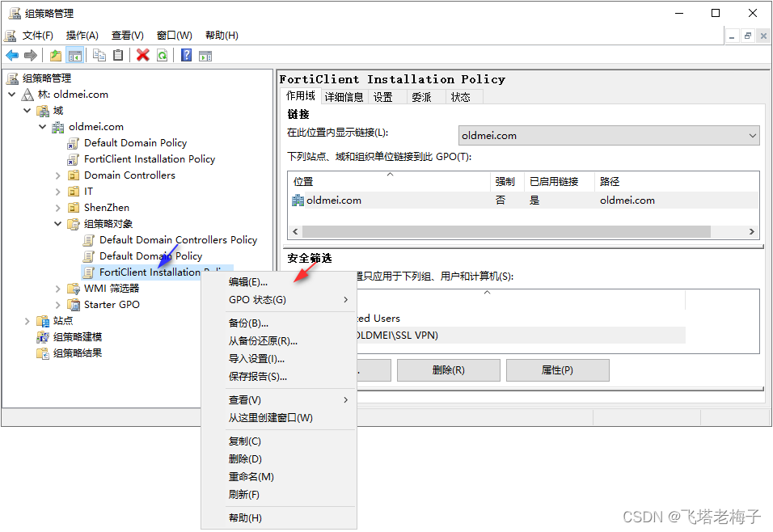This screenshot has height=532, width=773.
Task: Click the 删除(R) button
Action: (x=448, y=369)
